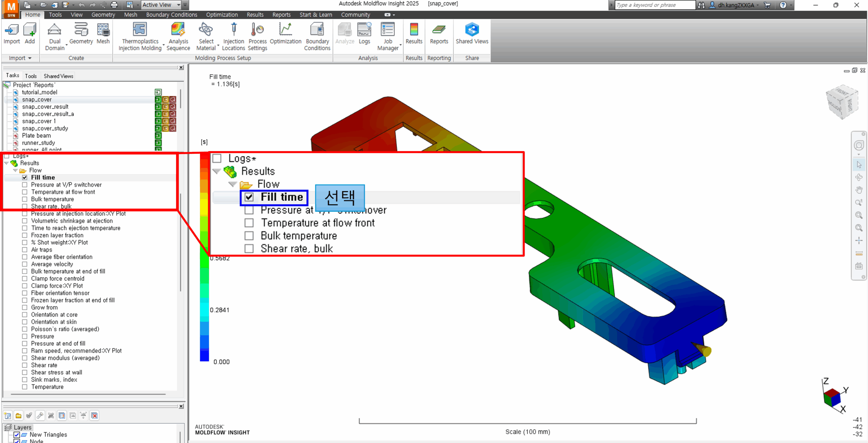Click the New Layer icon in Layers toolbar
Screen dimensions: 868x443
click(7, 416)
